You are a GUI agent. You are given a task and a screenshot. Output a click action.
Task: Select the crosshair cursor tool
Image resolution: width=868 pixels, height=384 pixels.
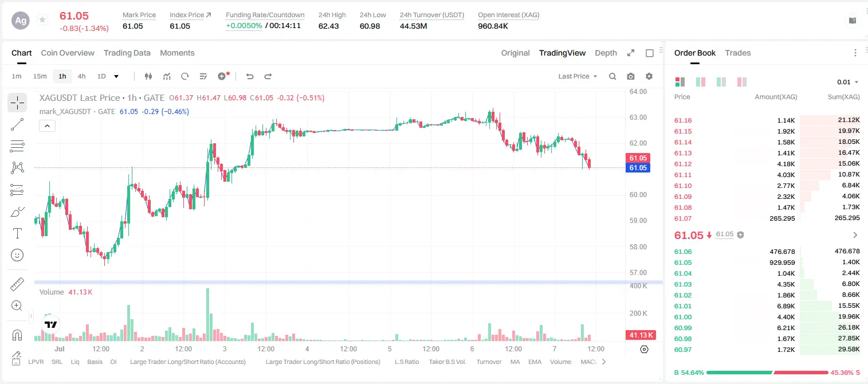pos(17,103)
